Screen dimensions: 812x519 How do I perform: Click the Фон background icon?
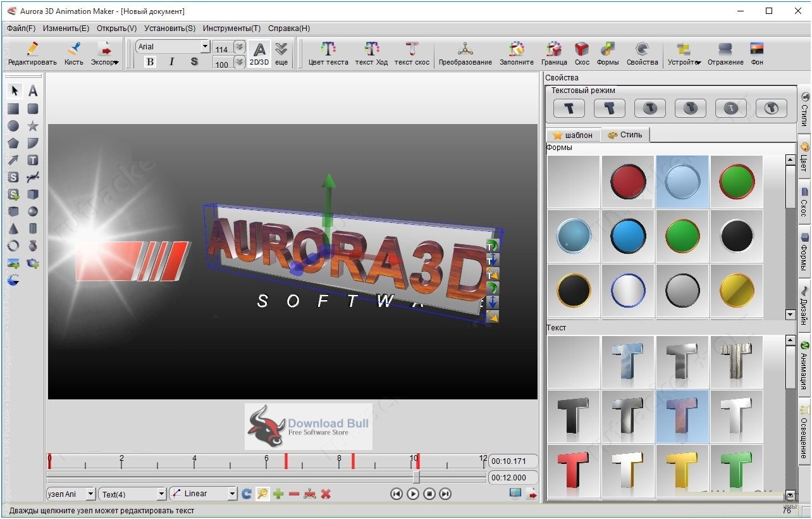756,53
